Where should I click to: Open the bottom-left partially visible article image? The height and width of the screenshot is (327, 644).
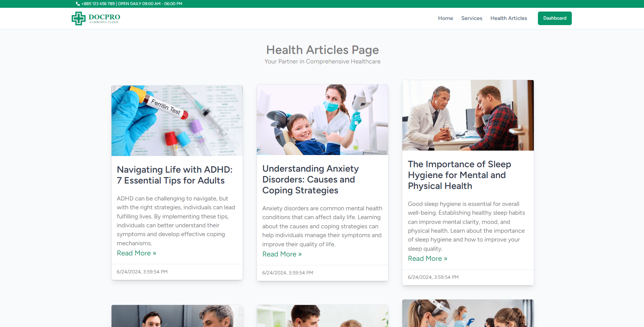177,316
